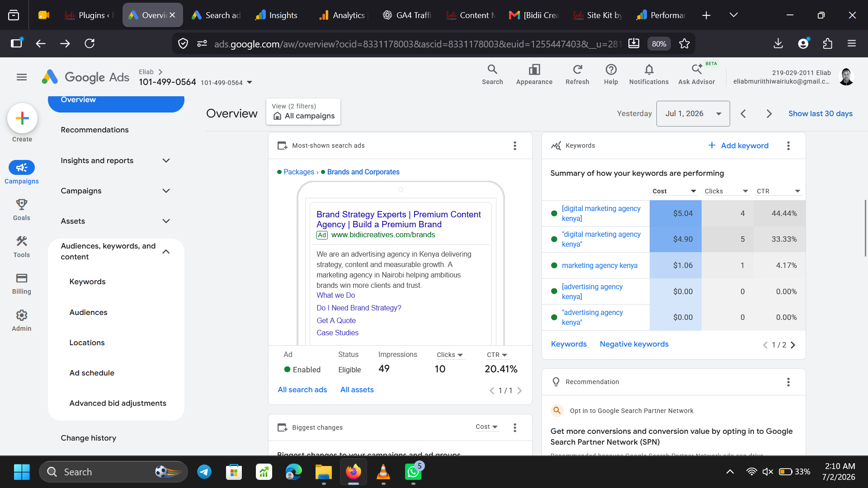The height and width of the screenshot is (488, 868).
Task: Open Recommendation card three-dot menu
Action: (788, 382)
